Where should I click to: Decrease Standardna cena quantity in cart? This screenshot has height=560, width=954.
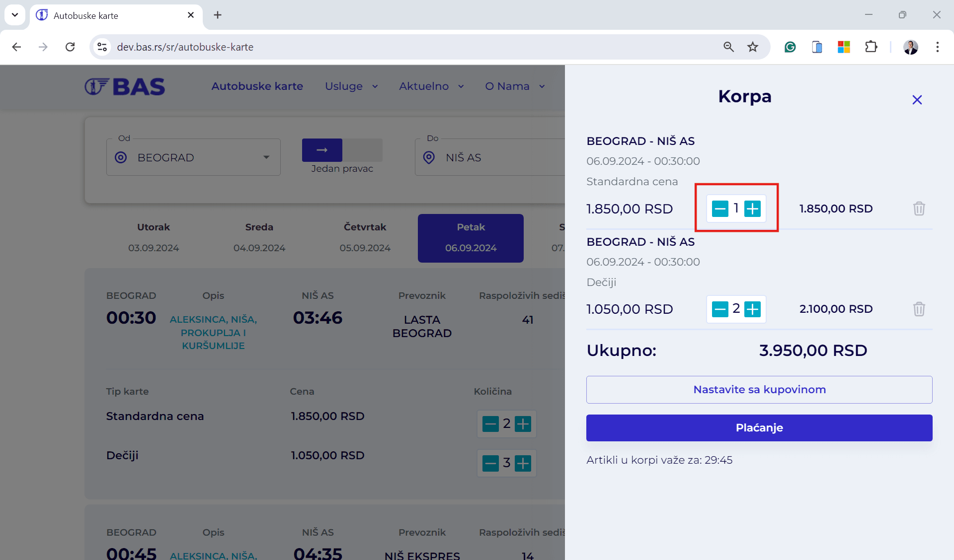click(720, 209)
